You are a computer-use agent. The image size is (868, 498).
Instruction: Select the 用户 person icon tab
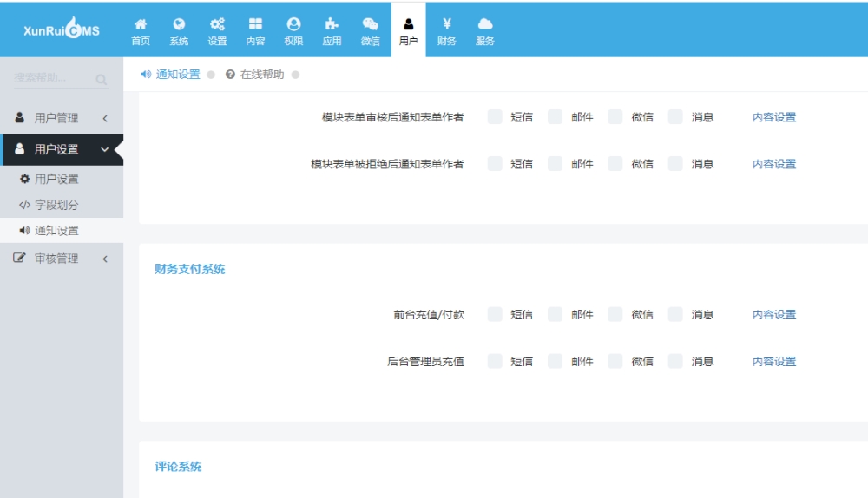click(x=409, y=23)
